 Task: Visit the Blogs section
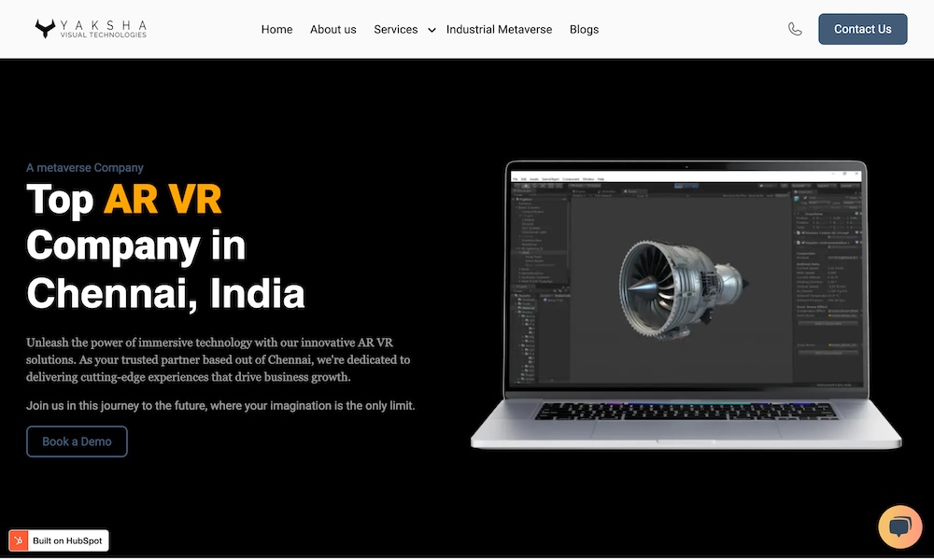584,29
